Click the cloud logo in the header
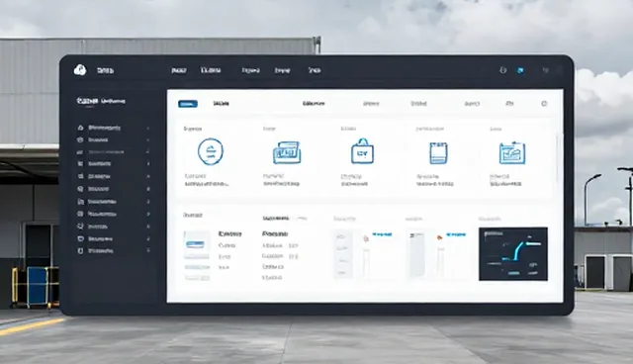The image size is (633, 364). pos(80,70)
